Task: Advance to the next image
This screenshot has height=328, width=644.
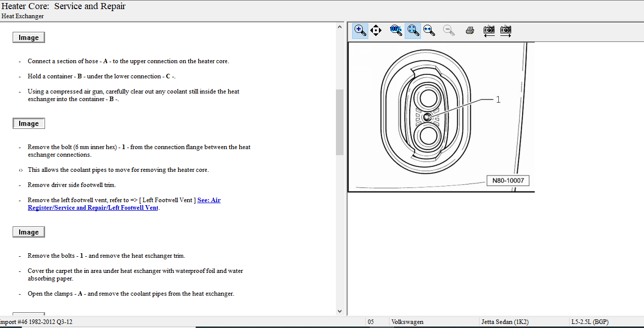Action: click(x=505, y=30)
